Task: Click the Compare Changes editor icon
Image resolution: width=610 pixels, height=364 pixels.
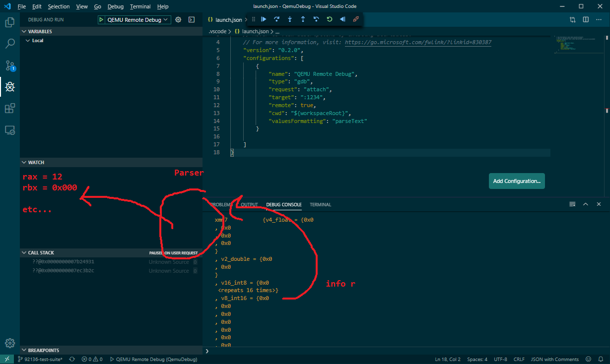Action: 572,20
